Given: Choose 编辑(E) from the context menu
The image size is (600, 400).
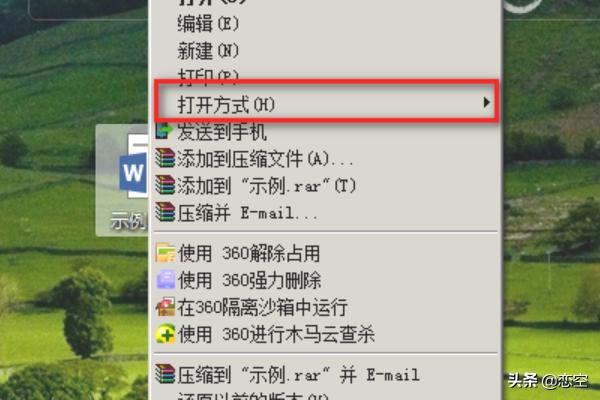Looking at the screenshot, I should [x=208, y=24].
